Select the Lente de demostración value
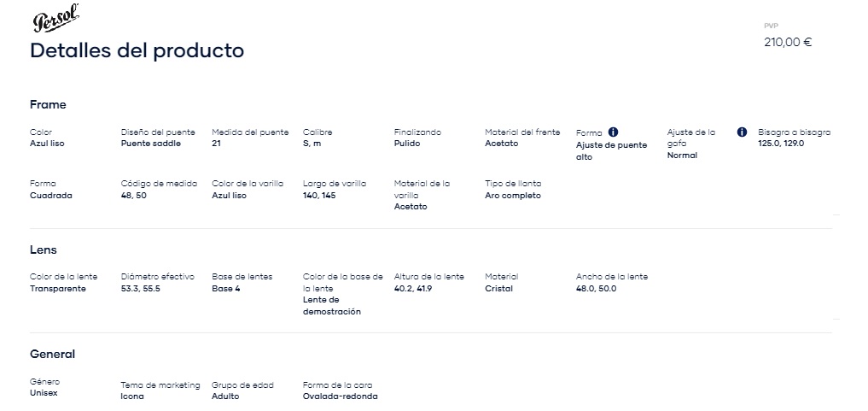868x411 pixels. [x=332, y=306]
